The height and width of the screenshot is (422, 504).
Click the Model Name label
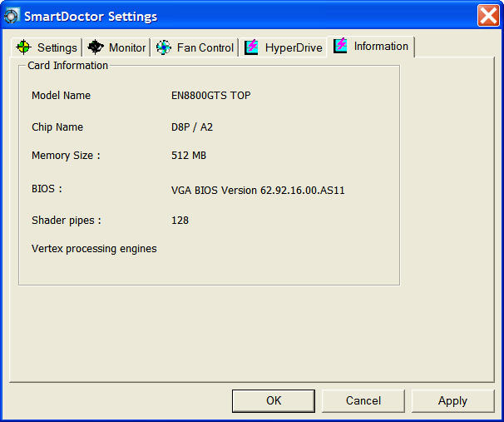point(61,96)
